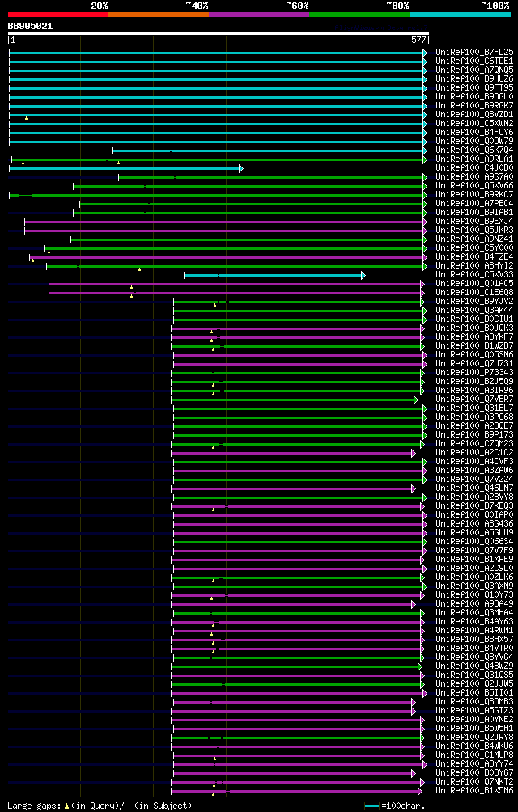The image size is (518, 812).
Task: Click the cyan alignment bar of UniRef100_C5XV33
Action: point(274,275)
